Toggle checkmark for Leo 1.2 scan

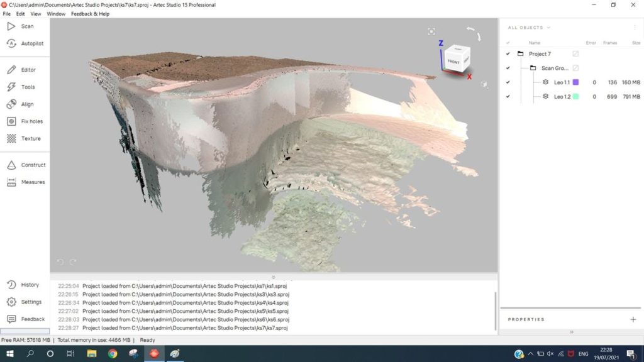point(508,97)
